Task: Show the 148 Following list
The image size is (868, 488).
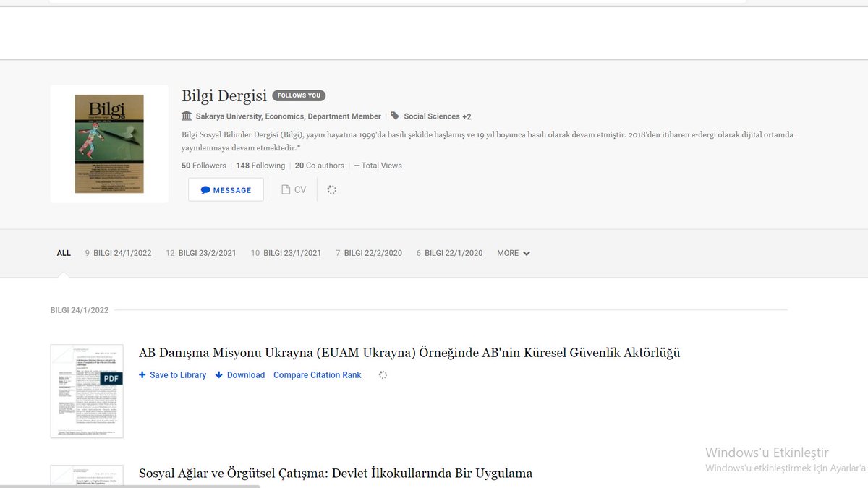Action: tap(260, 166)
